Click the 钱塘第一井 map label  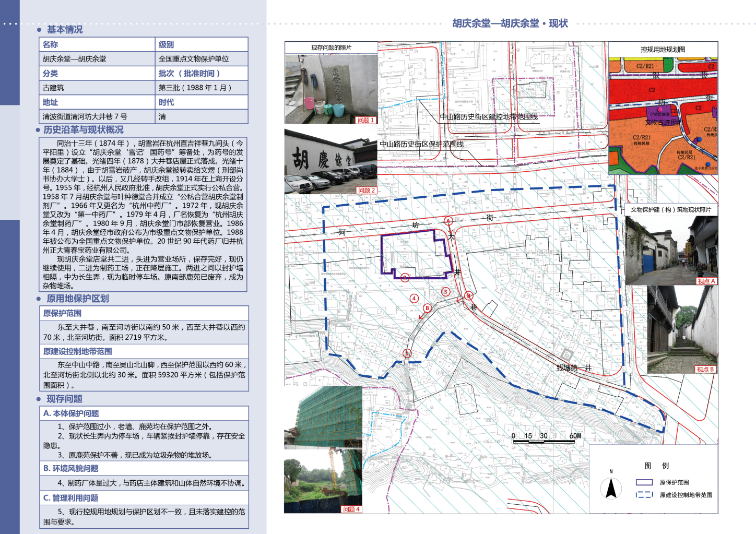pos(574,368)
